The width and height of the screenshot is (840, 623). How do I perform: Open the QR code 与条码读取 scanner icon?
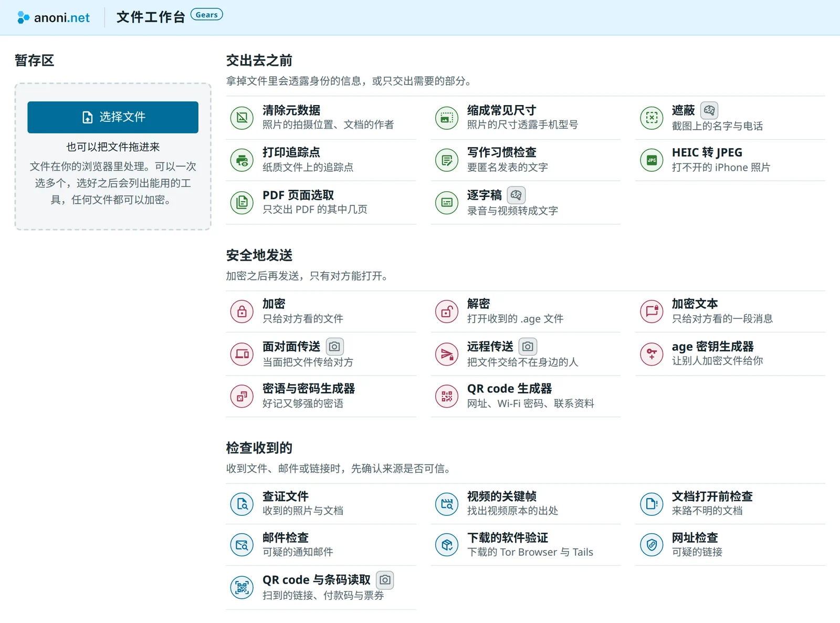242,588
